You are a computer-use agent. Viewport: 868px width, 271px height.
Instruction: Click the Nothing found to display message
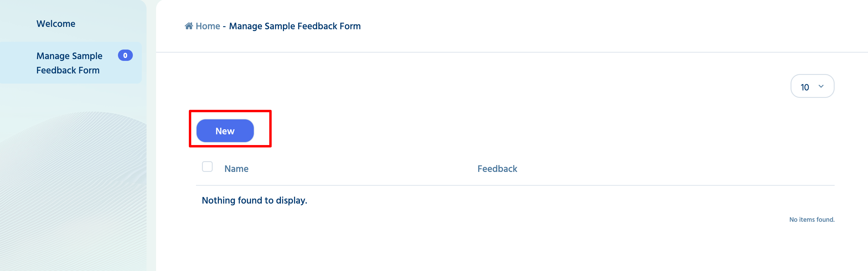click(254, 200)
